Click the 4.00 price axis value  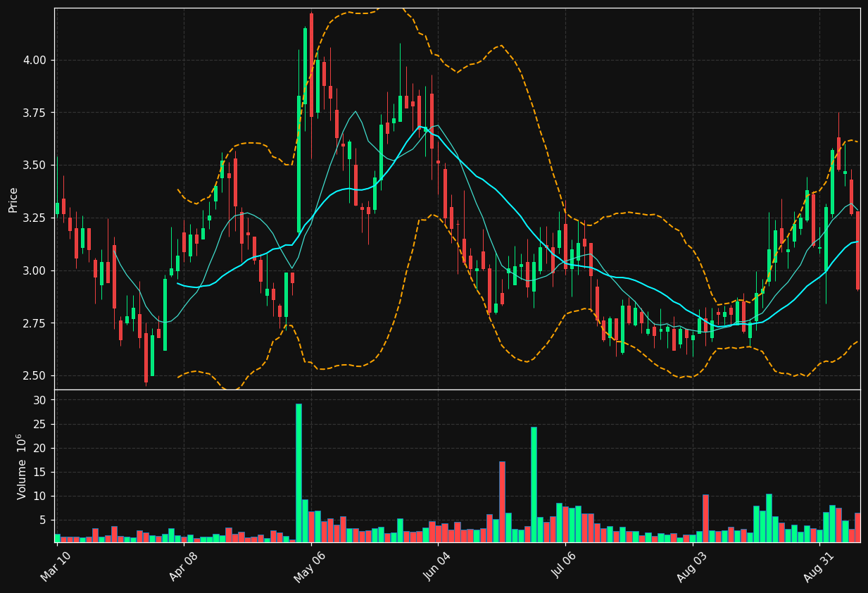(35, 61)
